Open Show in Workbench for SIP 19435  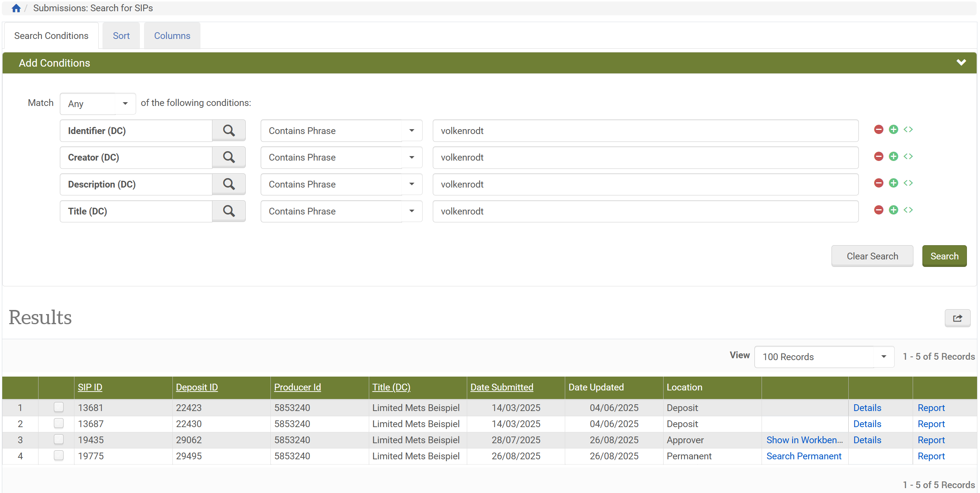(x=805, y=440)
